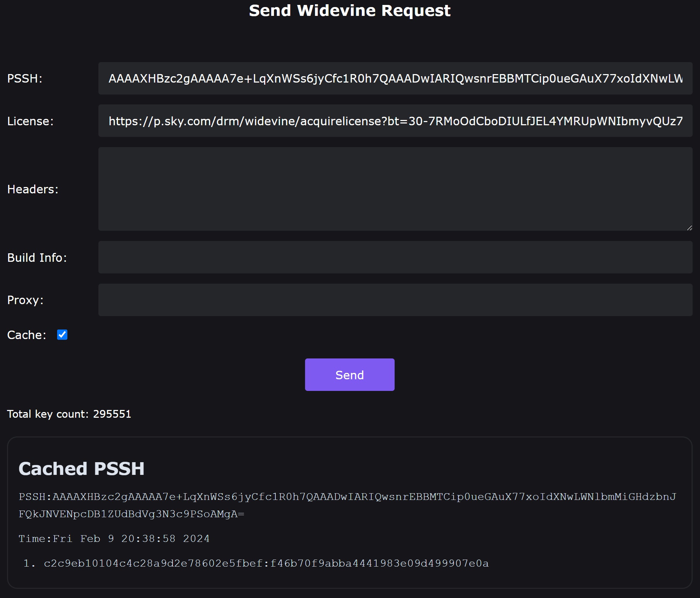700x598 pixels.
Task: Click the cached key c2c9eb10 entry
Action: (266, 563)
